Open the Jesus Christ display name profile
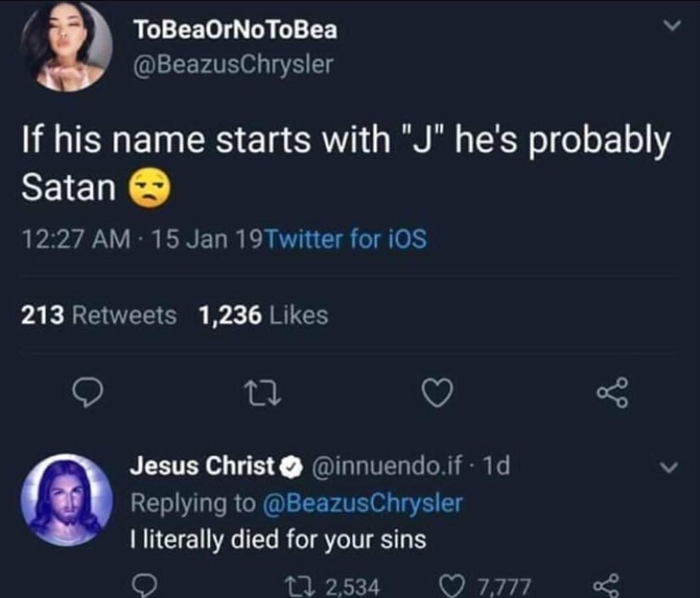Screen dimensions: 700x598 pyautogui.click(x=202, y=466)
